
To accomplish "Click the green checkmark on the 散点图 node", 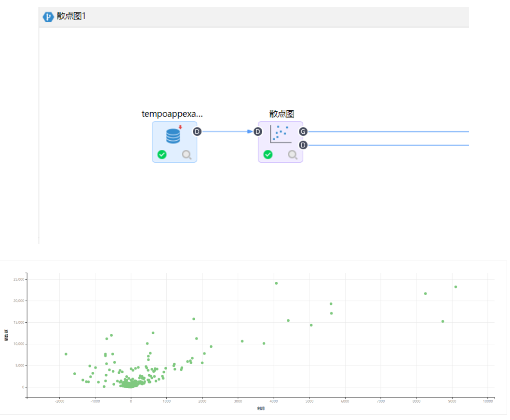I will (268, 155).
